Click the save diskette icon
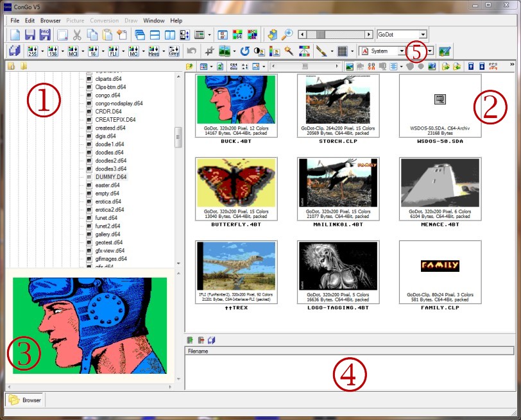Screen dimensions: 521x420 [x=30, y=34]
